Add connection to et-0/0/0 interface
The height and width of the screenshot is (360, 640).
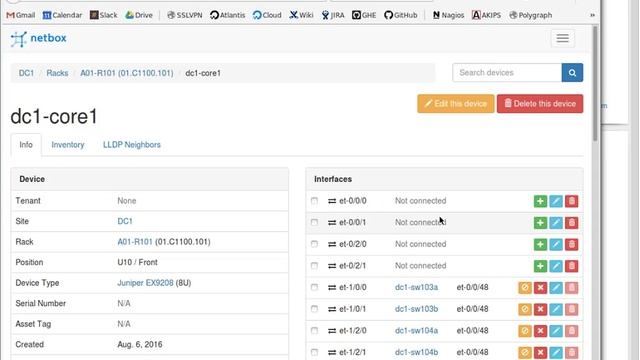point(540,201)
